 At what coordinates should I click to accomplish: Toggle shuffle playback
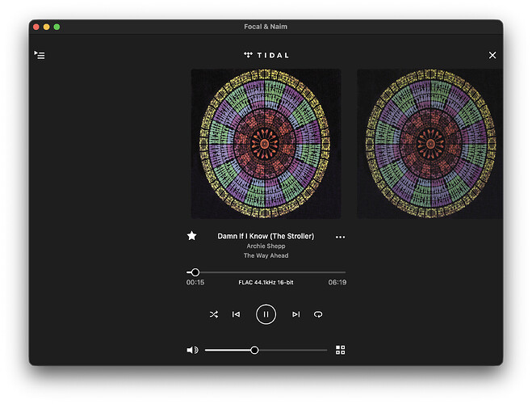click(214, 314)
